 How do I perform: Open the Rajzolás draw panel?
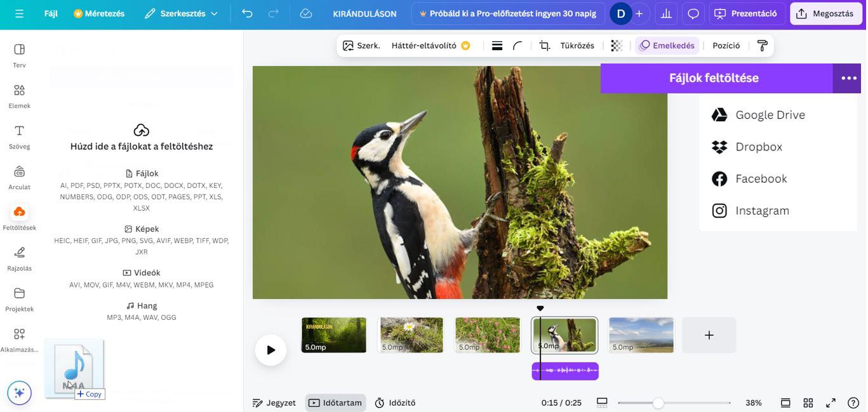pyautogui.click(x=19, y=258)
